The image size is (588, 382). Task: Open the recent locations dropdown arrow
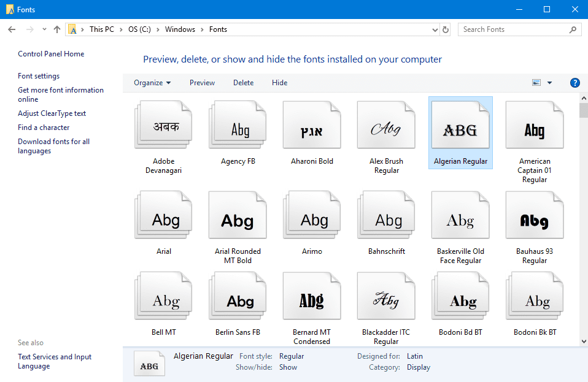[x=44, y=29]
